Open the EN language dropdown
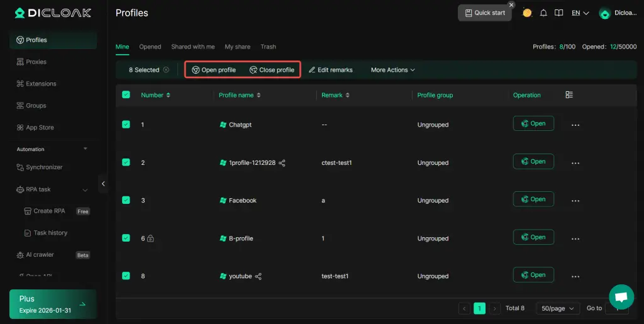This screenshot has height=324, width=644. 580,13
